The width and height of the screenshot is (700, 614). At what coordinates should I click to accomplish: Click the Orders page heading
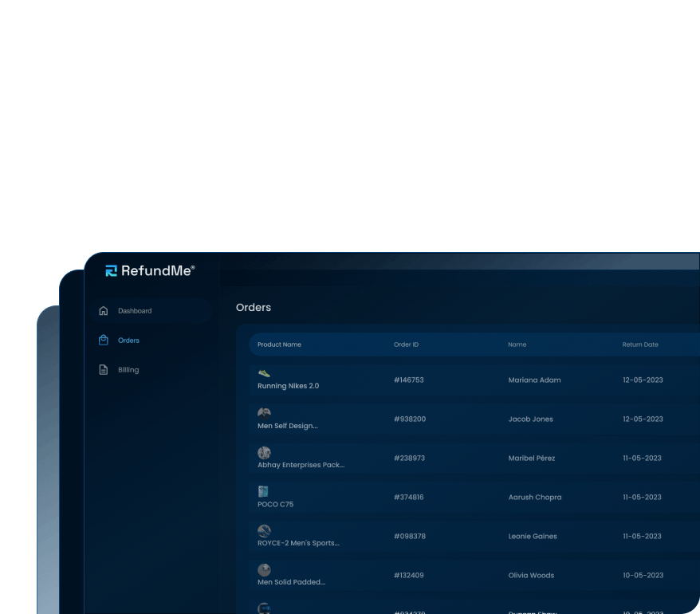click(x=254, y=307)
